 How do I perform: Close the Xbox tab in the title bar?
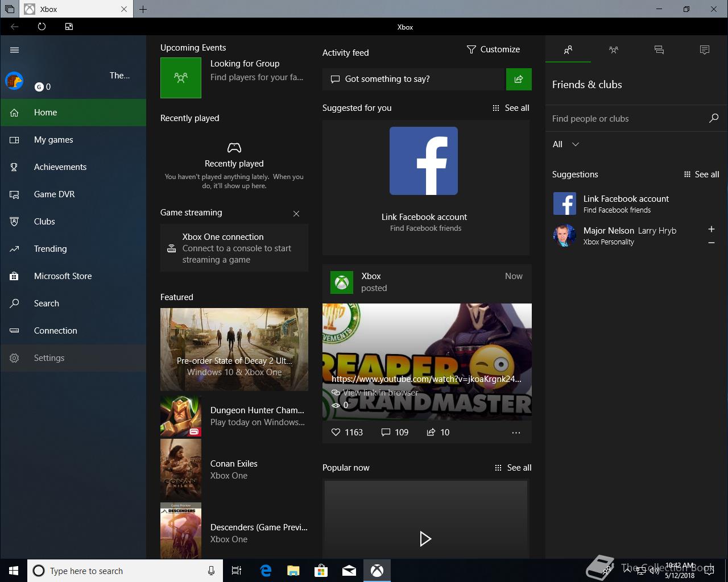point(124,9)
